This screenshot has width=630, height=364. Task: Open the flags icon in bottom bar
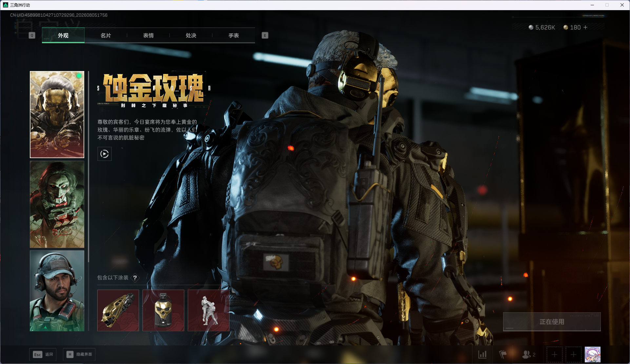503,355
